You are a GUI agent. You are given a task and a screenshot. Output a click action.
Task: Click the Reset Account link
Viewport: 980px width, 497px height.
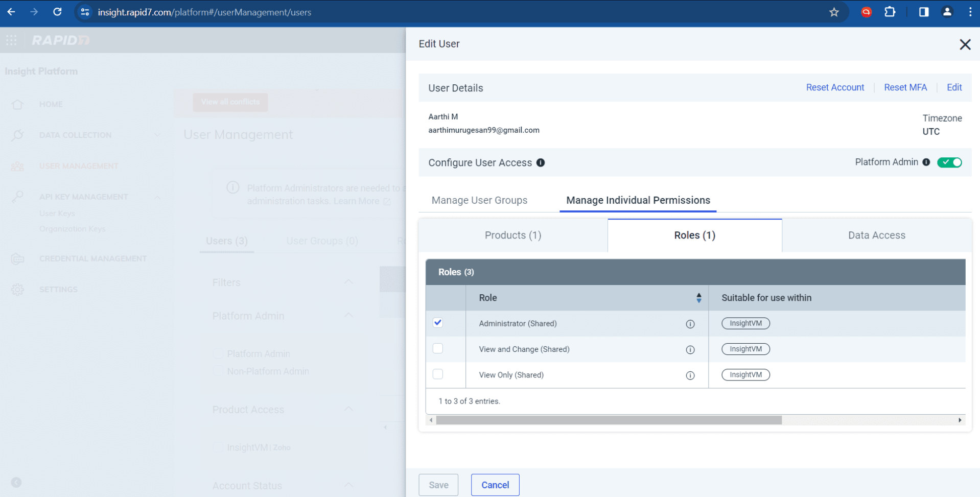pyautogui.click(x=835, y=87)
